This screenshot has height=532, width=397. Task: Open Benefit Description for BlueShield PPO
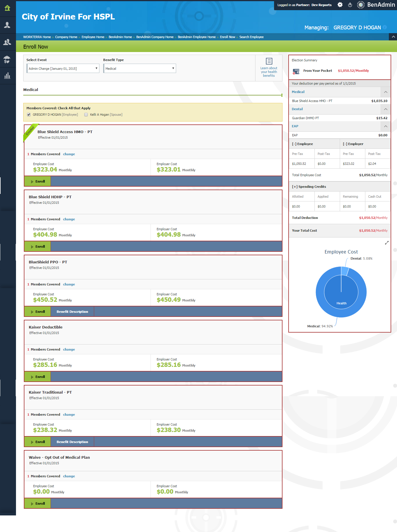tap(72, 312)
